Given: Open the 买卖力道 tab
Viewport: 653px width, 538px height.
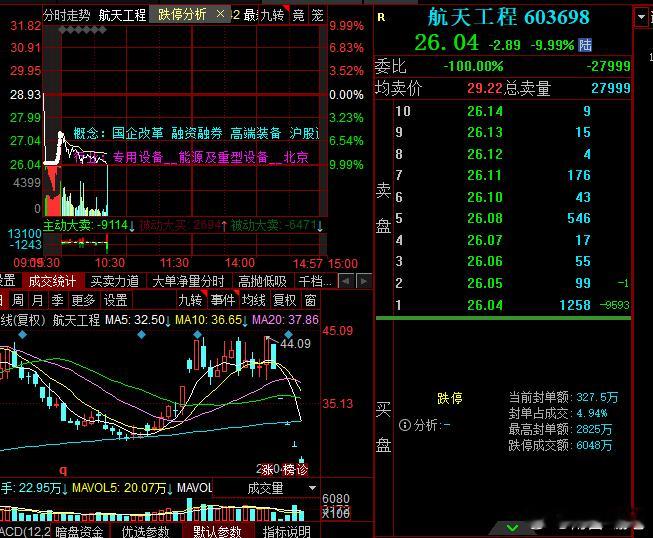Looking at the screenshot, I should coord(115,281).
